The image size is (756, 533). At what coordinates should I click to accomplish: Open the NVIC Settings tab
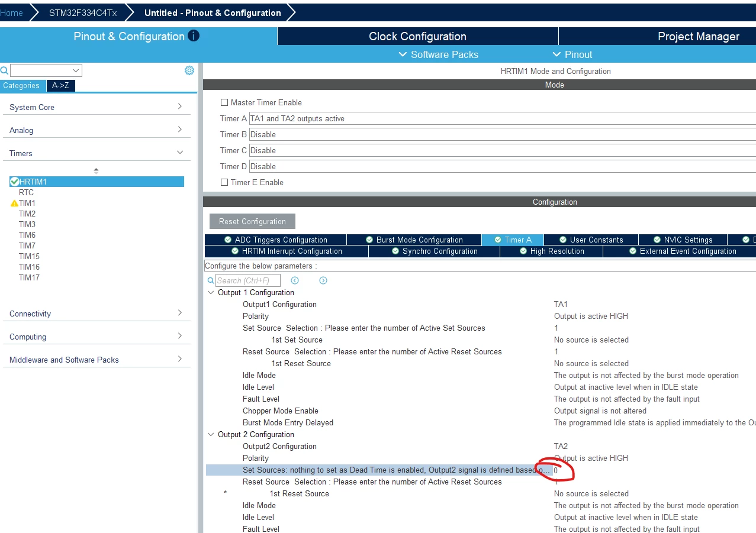pos(683,240)
